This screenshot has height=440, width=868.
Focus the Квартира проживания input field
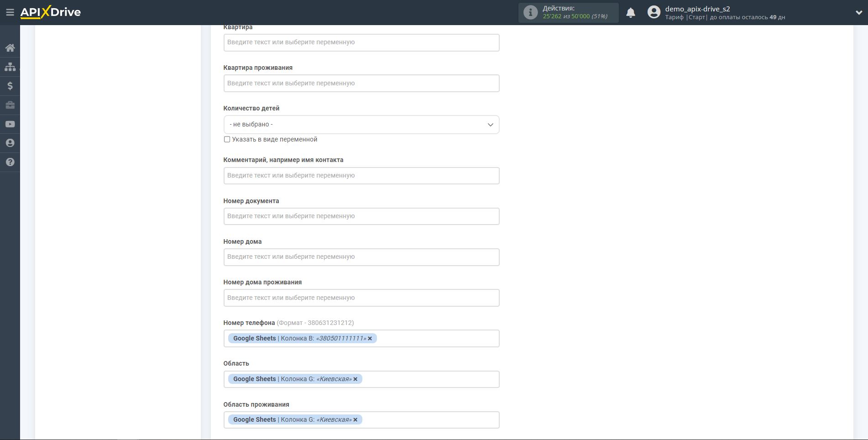(361, 84)
